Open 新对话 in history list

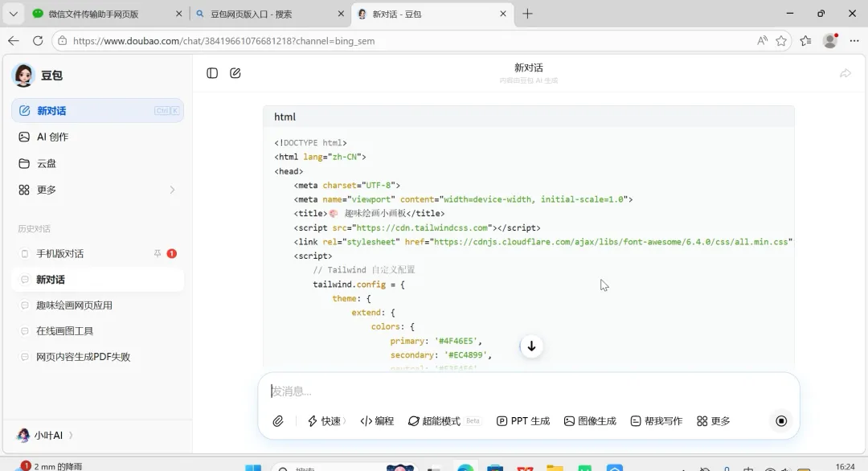tap(97, 280)
